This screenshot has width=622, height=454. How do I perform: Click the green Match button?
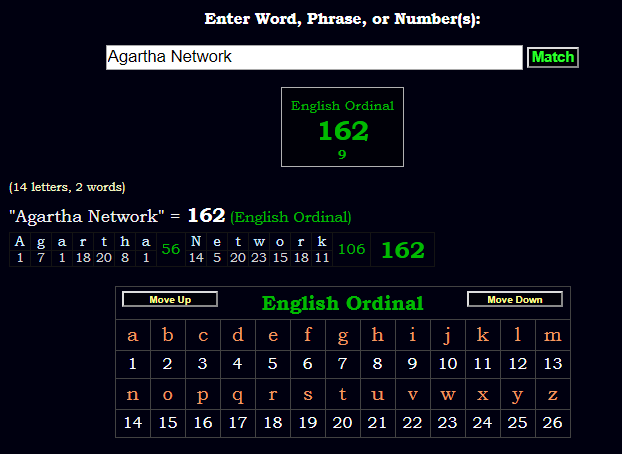[552, 57]
